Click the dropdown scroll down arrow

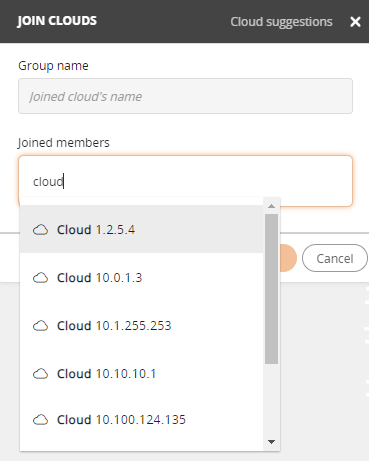coord(272,442)
